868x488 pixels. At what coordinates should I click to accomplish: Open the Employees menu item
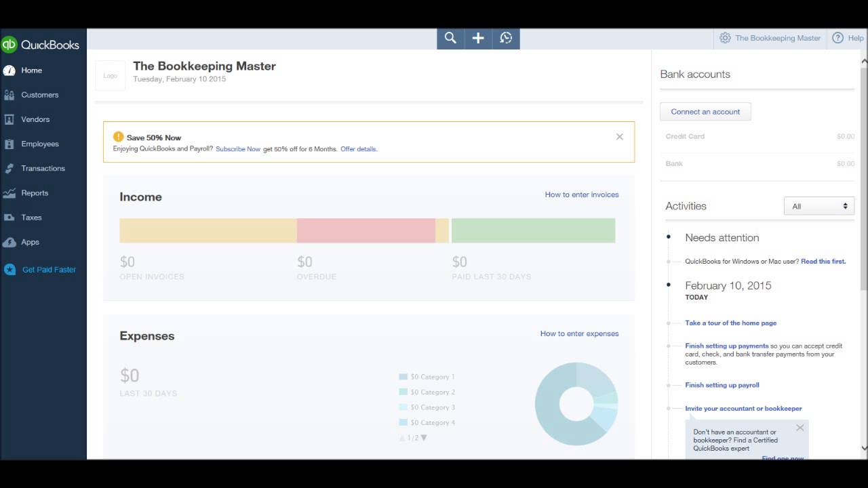[x=40, y=144]
